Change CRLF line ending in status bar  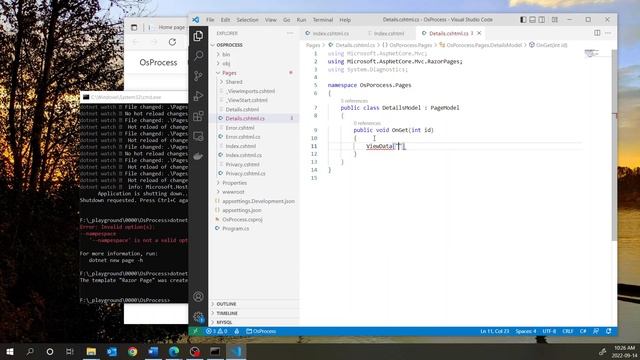click(568, 331)
